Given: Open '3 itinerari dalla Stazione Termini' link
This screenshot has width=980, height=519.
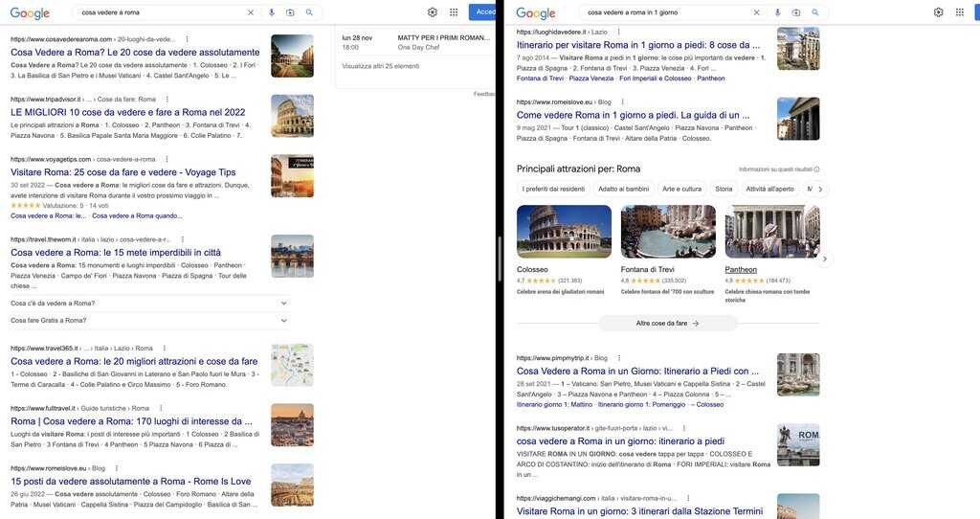Looking at the screenshot, I should (x=639, y=511).
